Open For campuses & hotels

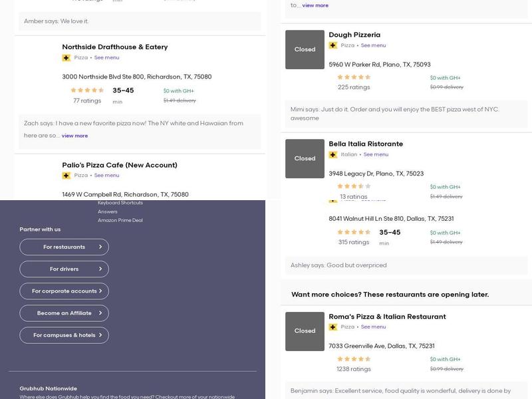coord(65,335)
